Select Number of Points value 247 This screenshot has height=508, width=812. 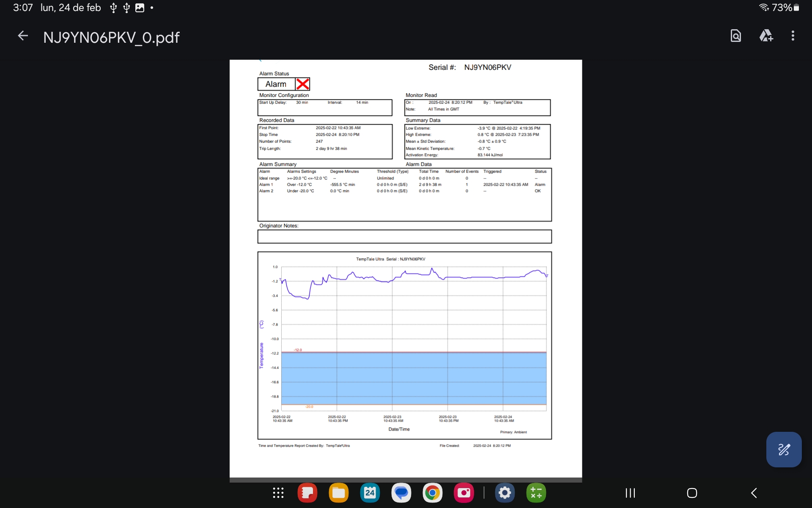tap(319, 141)
